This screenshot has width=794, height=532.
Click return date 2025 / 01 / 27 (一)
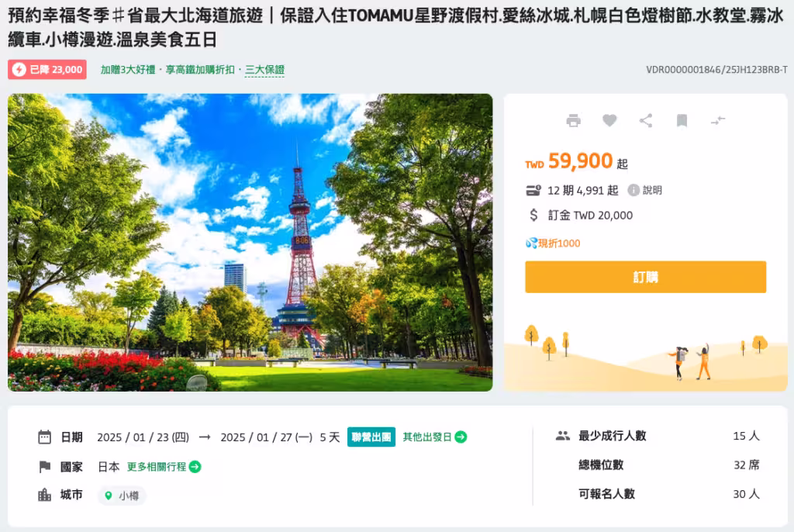click(x=267, y=437)
